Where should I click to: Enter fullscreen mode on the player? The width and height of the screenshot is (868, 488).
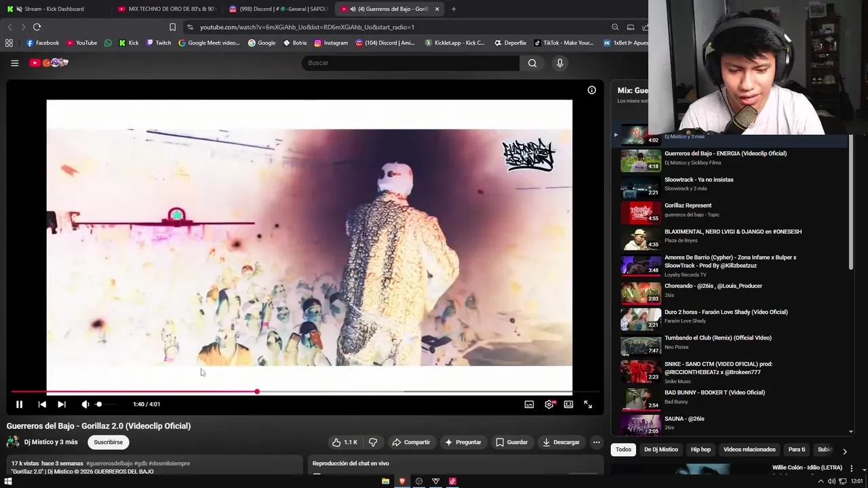click(588, 404)
